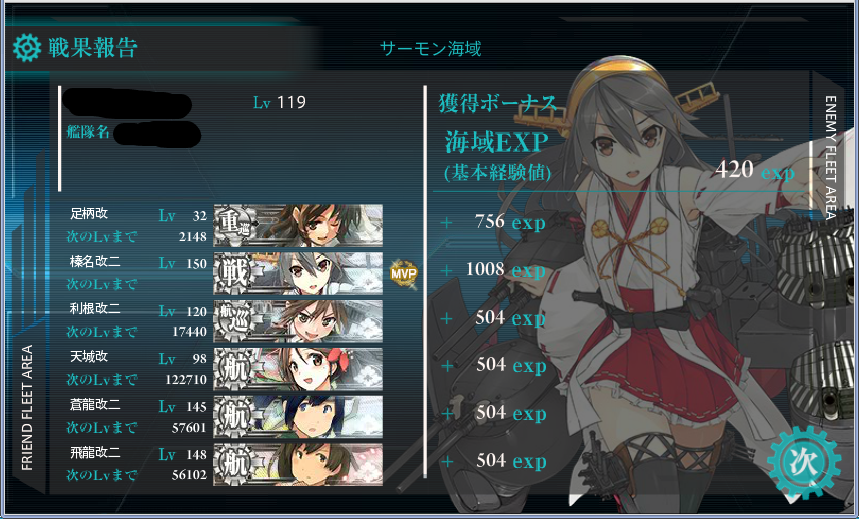Viewport: 859px width, 519px height.
Task: Open the ENEMY FLEET AREA side tab
Action: (831, 158)
